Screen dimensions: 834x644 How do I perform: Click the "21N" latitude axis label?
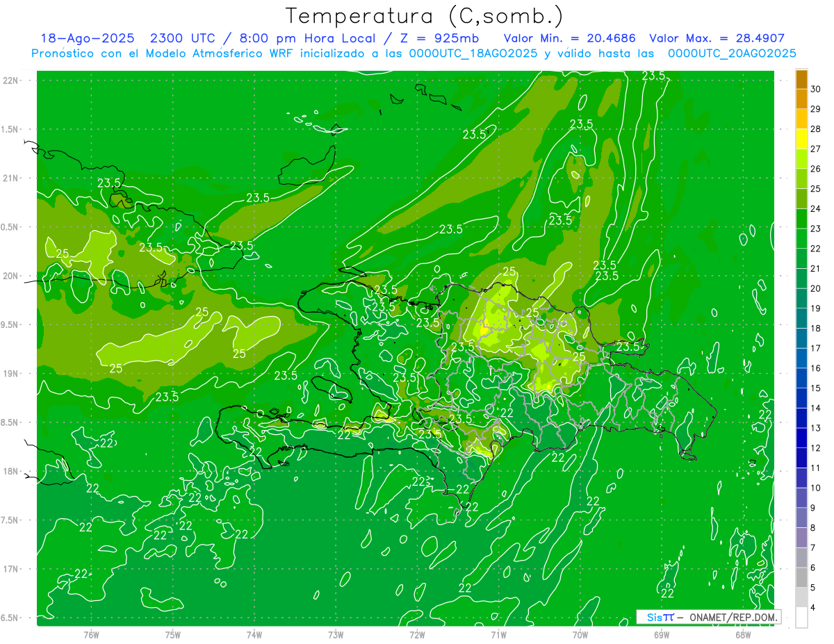coord(11,178)
